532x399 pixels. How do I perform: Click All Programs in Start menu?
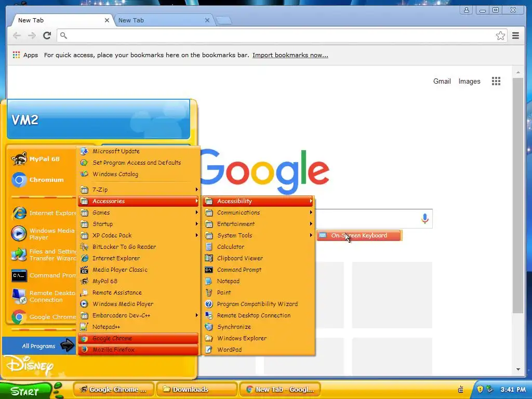point(39,345)
